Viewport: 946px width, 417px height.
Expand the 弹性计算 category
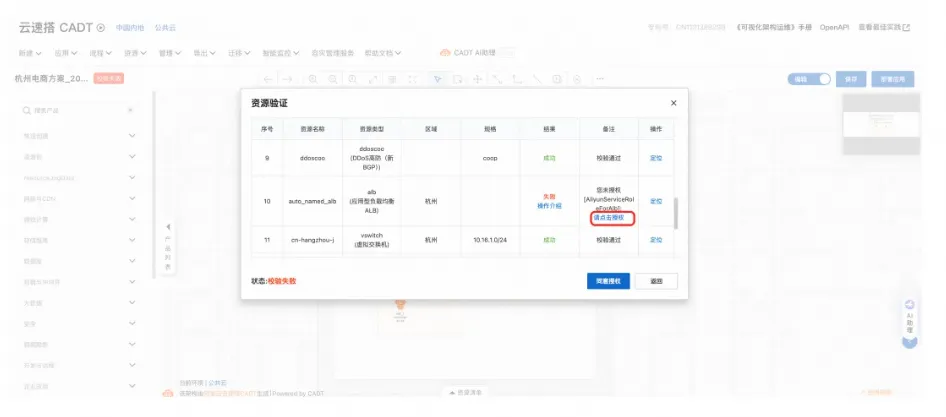coord(79,220)
